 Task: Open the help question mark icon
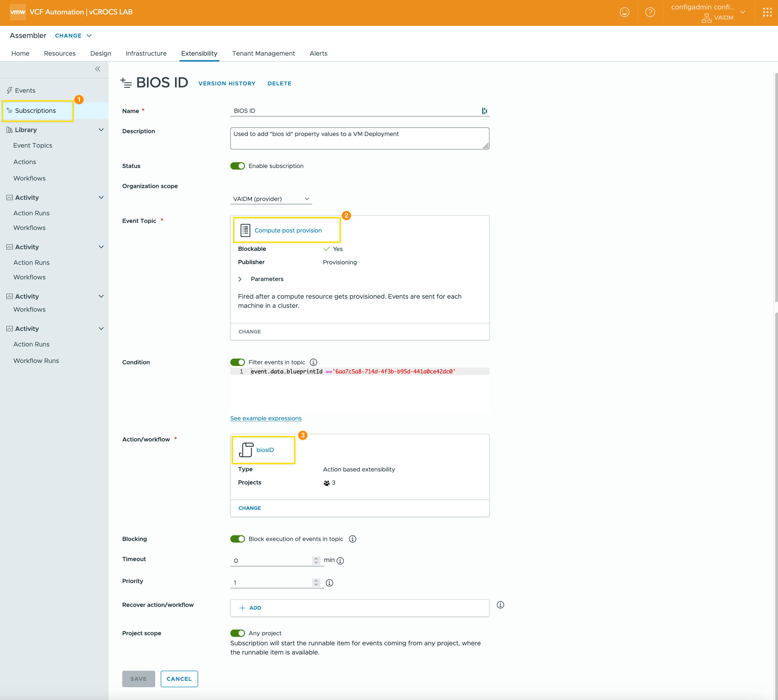[x=650, y=12]
